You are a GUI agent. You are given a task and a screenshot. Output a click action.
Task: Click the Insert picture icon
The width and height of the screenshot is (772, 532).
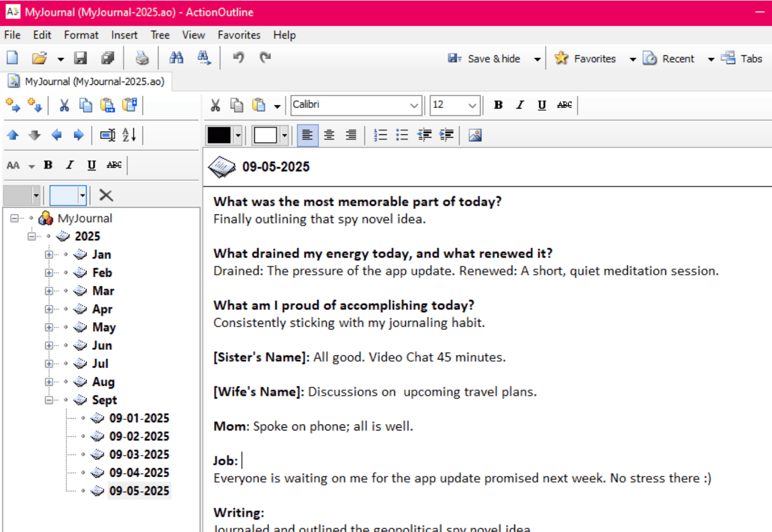click(475, 135)
